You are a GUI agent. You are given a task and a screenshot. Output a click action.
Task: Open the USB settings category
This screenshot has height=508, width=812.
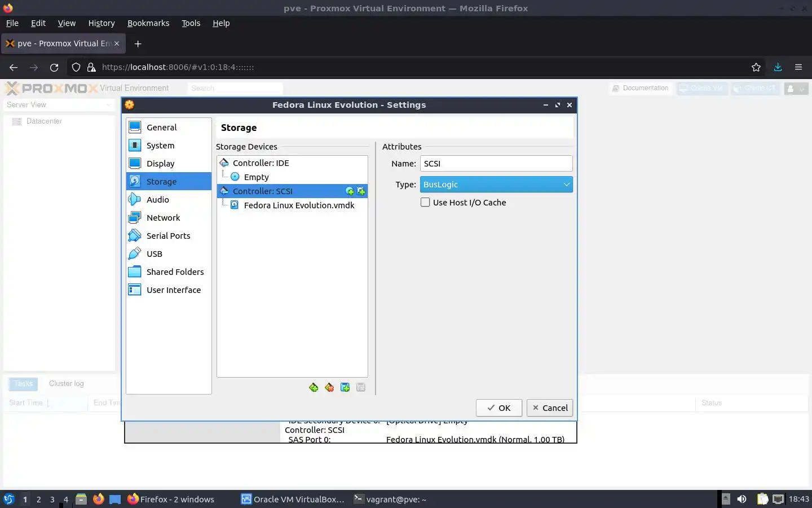coord(169,253)
